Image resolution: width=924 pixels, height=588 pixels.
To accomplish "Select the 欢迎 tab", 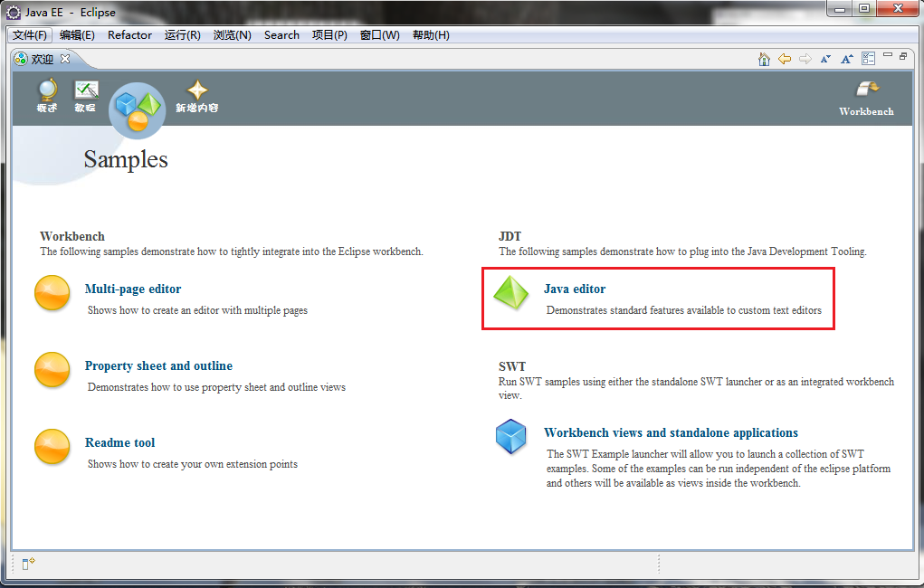I will (42, 59).
